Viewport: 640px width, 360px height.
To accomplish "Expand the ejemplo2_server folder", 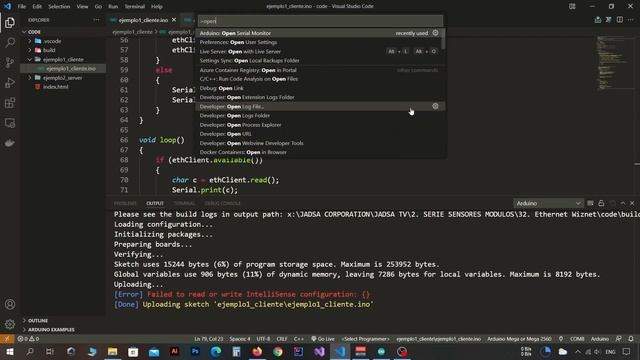I will point(62,78).
